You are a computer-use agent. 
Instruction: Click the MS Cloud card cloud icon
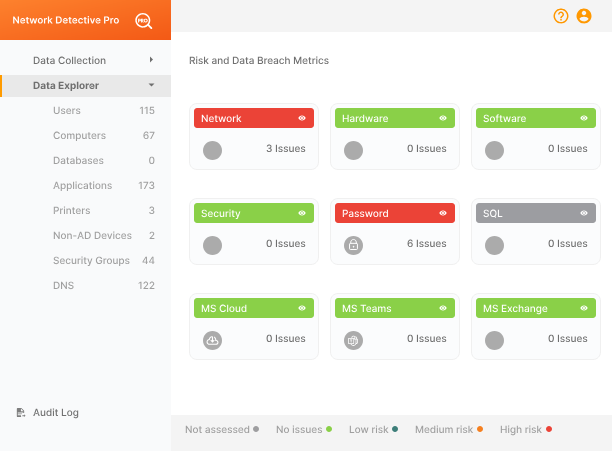pyautogui.click(x=212, y=340)
